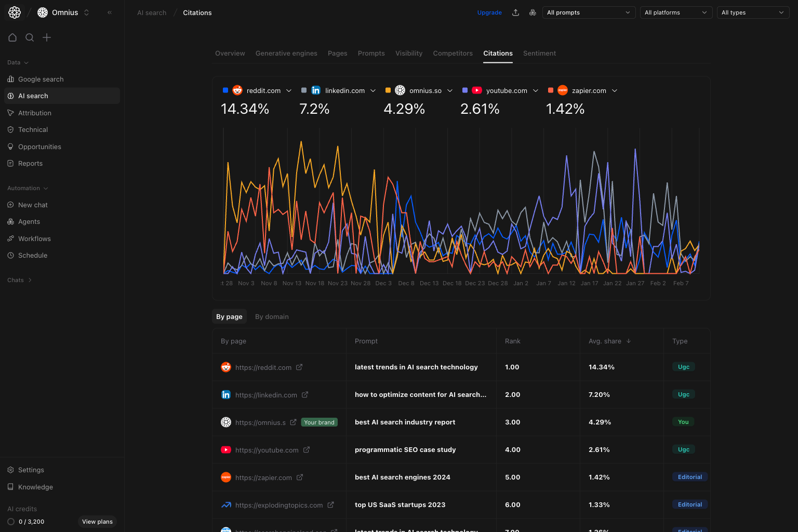Click the Upgrade link
The width and height of the screenshot is (798, 532).
[x=489, y=12]
